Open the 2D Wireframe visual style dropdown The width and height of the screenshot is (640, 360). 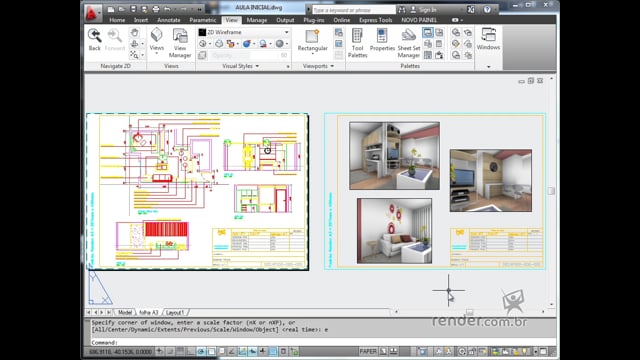point(244,32)
